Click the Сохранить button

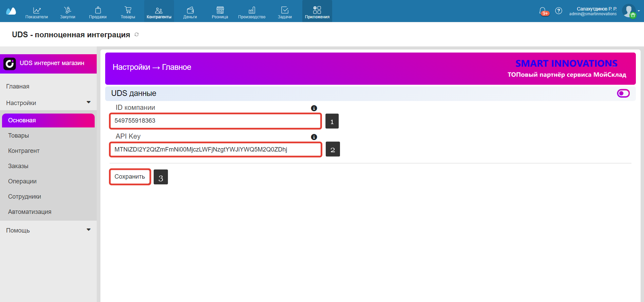[x=130, y=177]
